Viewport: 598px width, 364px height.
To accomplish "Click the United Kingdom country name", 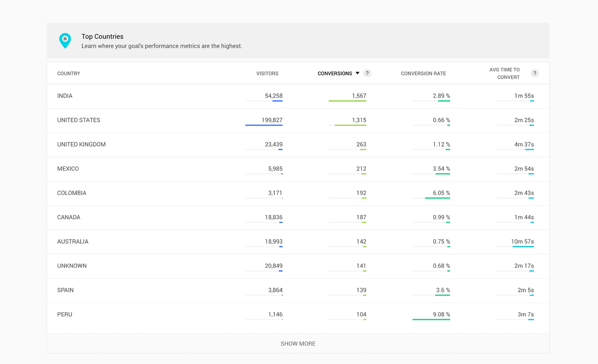I will coord(81,144).
